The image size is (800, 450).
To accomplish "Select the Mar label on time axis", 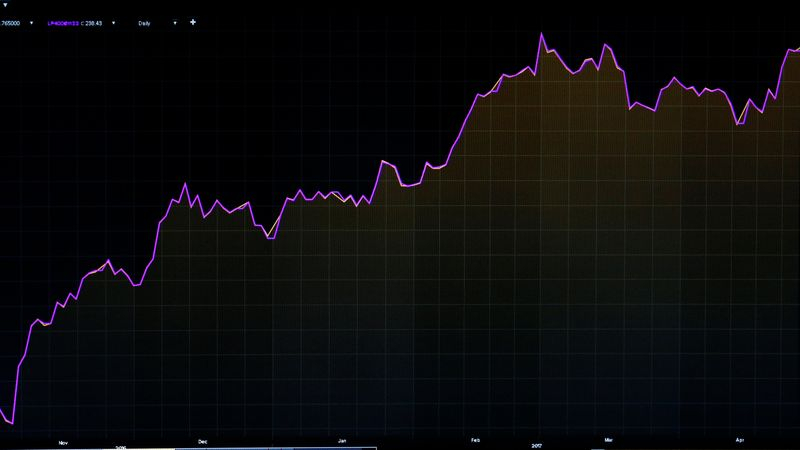I will point(607,440).
